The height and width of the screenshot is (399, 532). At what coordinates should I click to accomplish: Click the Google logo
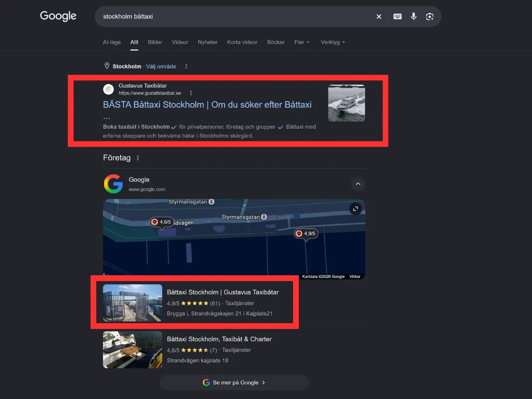(x=58, y=16)
